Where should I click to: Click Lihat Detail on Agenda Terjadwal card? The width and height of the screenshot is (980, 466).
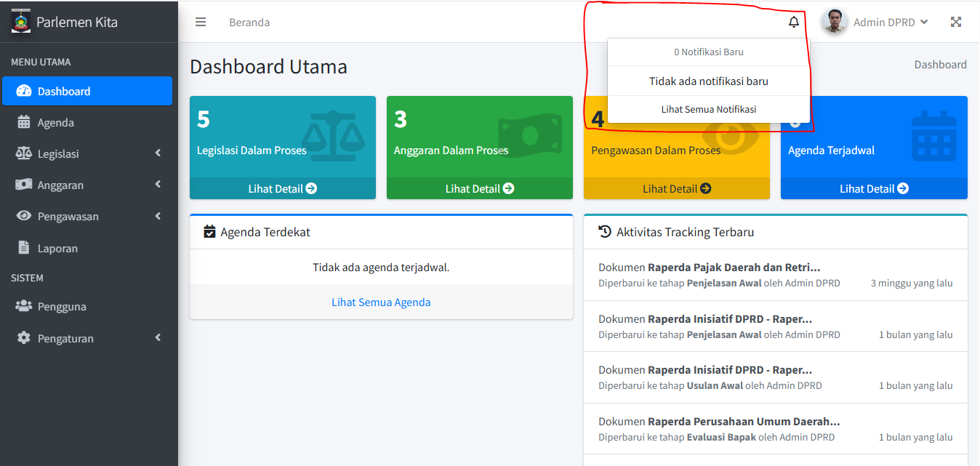(x=873, y=188)
